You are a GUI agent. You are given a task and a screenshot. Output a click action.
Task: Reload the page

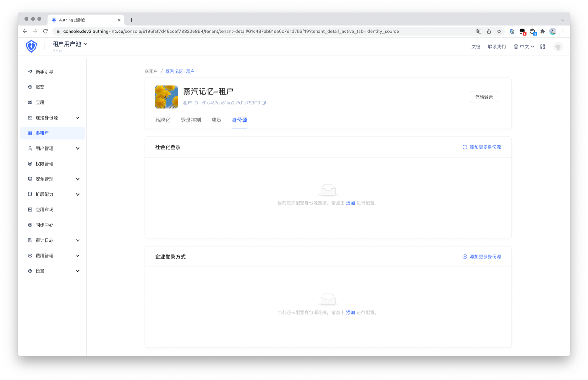coord(46,31)
